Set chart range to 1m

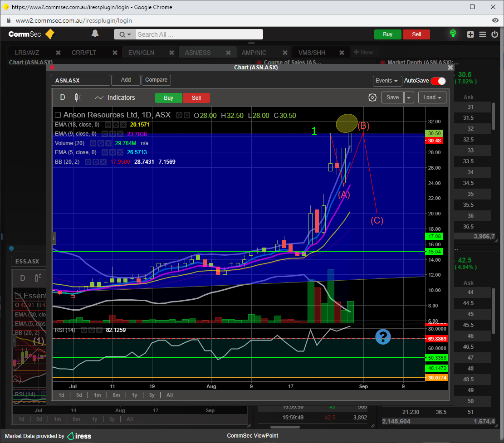pyautogui.click(x=98, y=395)
